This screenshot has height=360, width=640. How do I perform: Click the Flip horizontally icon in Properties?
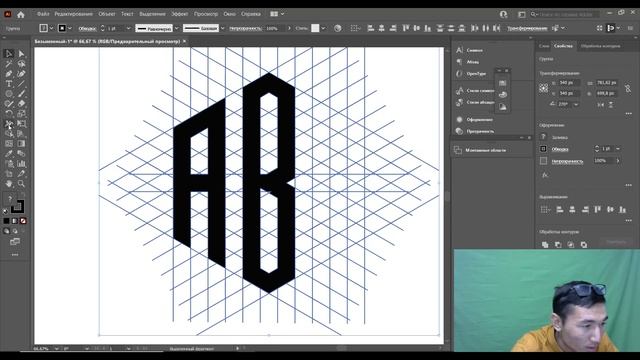pyautogui.click(x=600, y=104)
